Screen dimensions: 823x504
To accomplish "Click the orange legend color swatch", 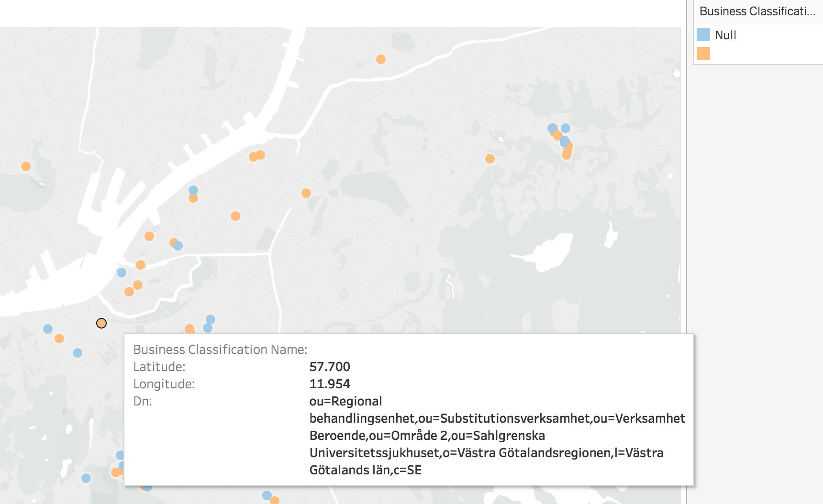I will point(703,54).
